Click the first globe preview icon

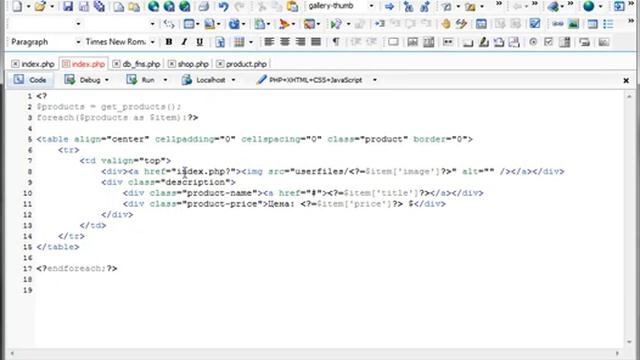pos(153,6)
